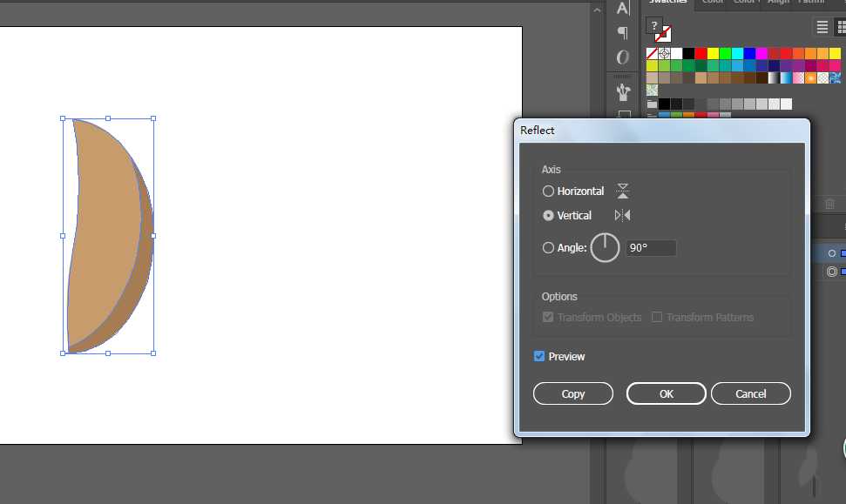Open the Paragraph panel icon
Image resolution: width=846 pixels, height=504 pixels.
point(623,33)
